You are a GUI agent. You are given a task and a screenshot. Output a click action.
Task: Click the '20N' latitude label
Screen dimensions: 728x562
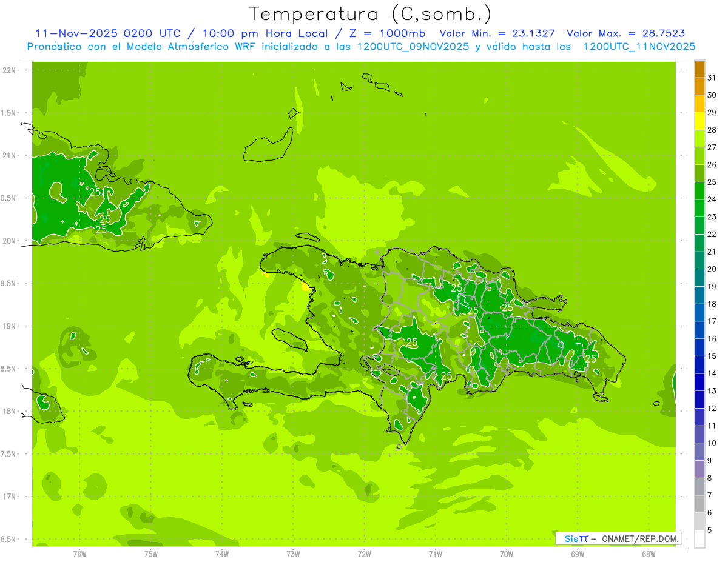click(x=8, y=241)
